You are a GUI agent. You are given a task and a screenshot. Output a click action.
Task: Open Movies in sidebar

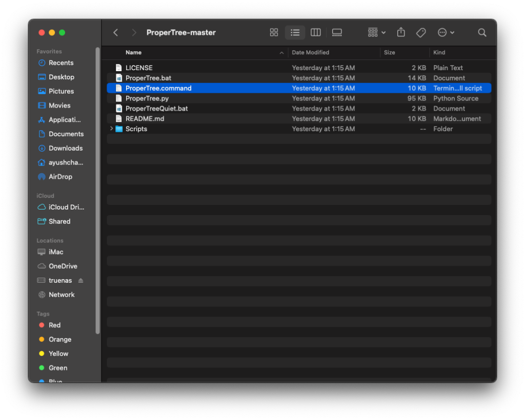pyautogui.click(x=60, y=106)
